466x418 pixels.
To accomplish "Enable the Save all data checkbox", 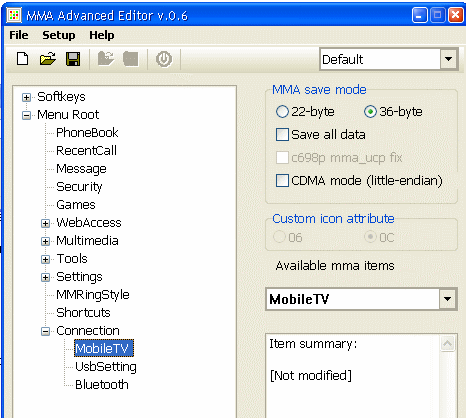I will point(282,135).
